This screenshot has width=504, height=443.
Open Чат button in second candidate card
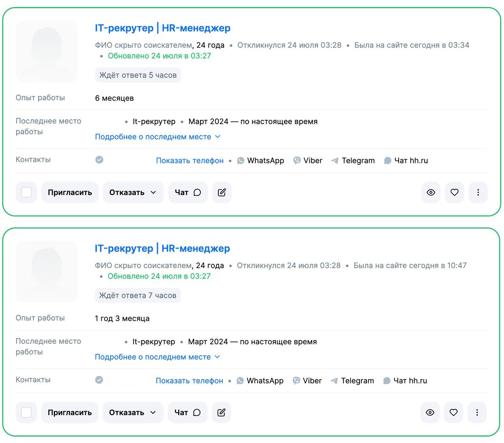[187, 412]
